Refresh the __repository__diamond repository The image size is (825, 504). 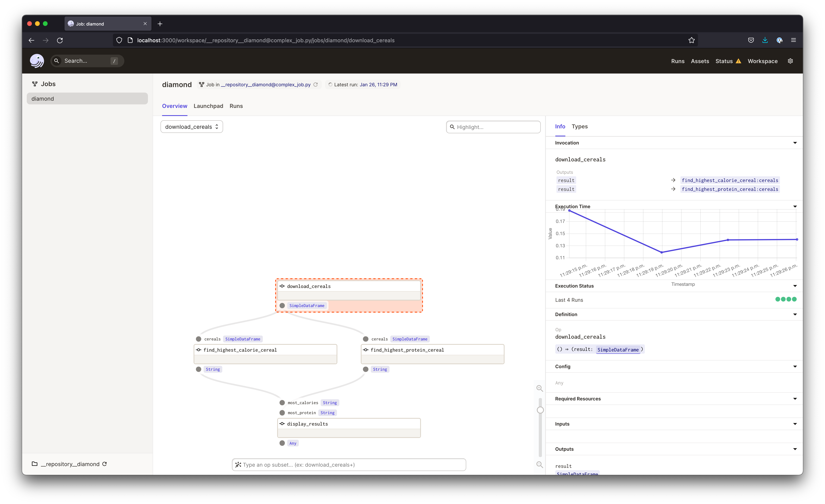104,464
